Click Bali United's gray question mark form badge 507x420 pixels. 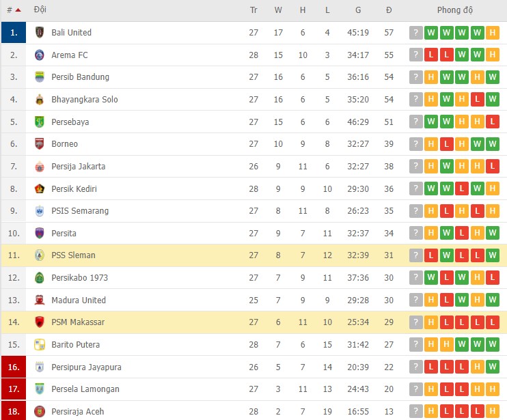click(416, 33)
